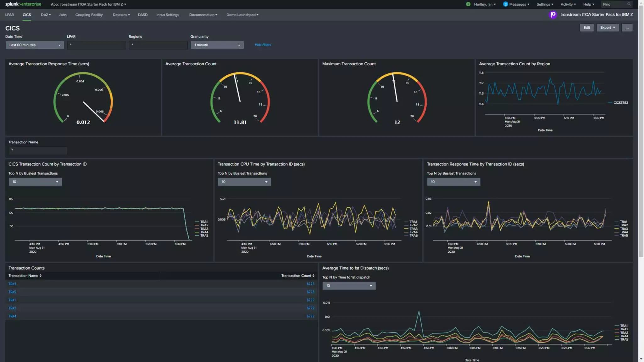Viewport: 644px width, 362px height.
Task: Click the Find search magnifier icon
Action: pyautogui.click(x=629, y=4)
